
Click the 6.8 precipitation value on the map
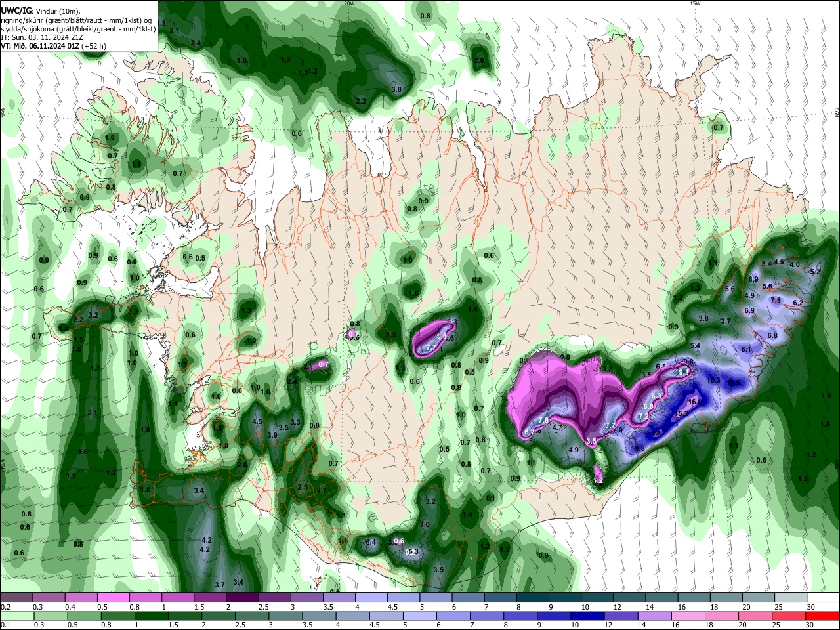[772, 335]
